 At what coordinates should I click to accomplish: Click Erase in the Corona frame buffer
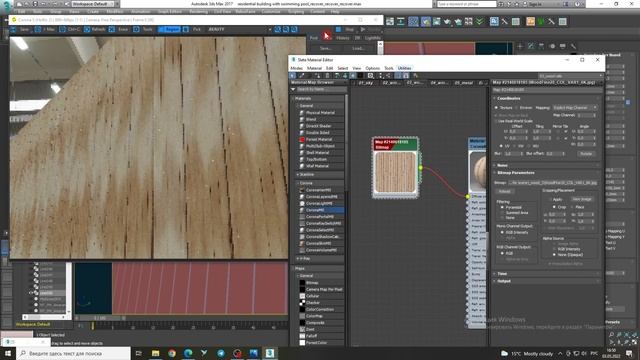119,29
